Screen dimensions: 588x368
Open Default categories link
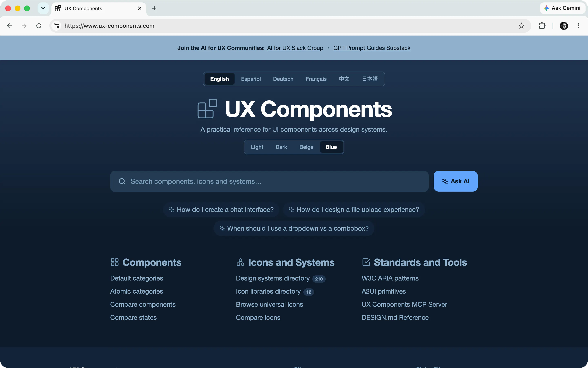[x=137, y=278]
